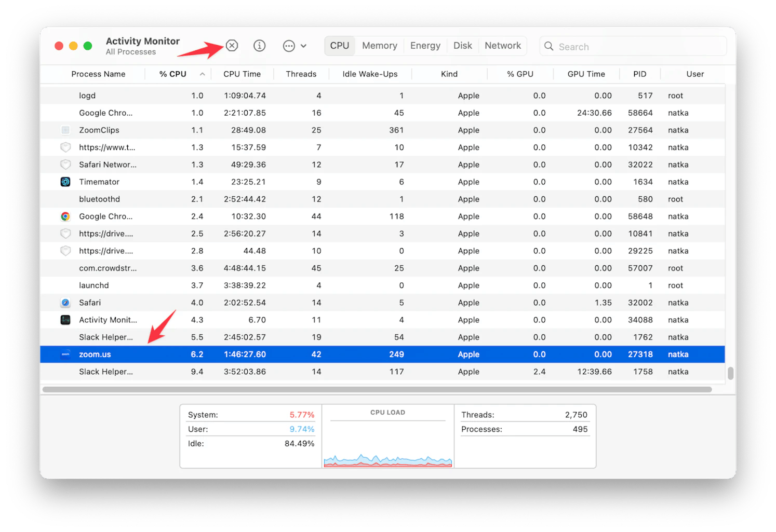Switch to the Memory tab
776x532 pixels.
380,46
